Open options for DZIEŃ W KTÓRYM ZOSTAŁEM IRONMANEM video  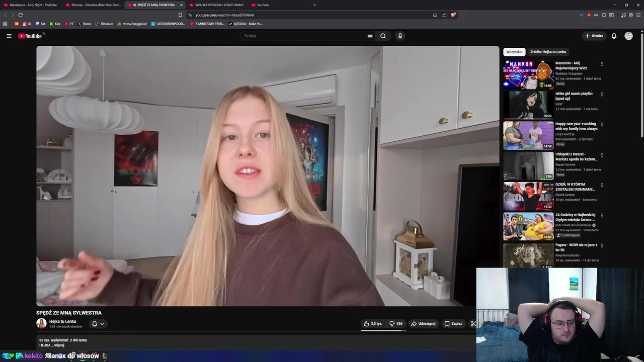pos(602,185)
